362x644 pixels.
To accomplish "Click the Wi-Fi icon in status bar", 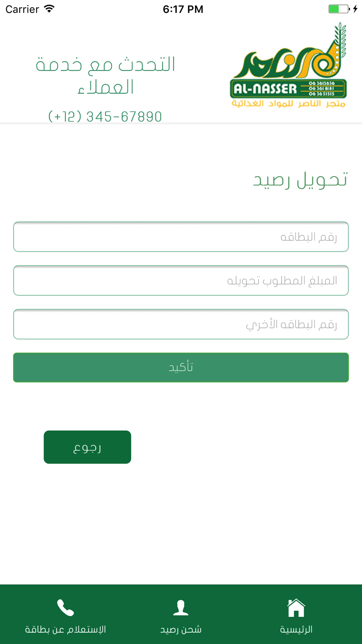I will click(49, 9).
